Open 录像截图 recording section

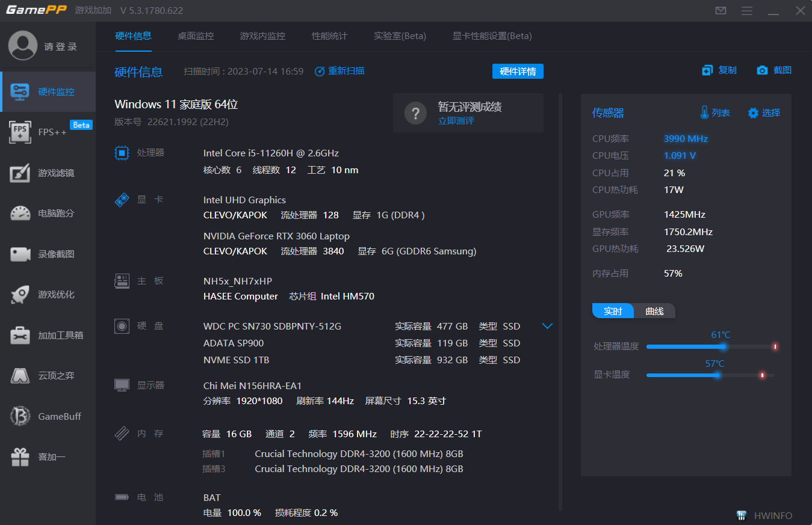click(48, 254)
